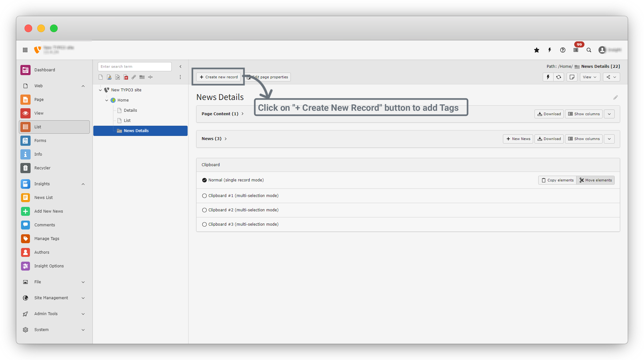Open the Manage Tags module
Image resolution: width=644 pixels, height=360 pixels.
pyautogui.click(x=47, y=238)
